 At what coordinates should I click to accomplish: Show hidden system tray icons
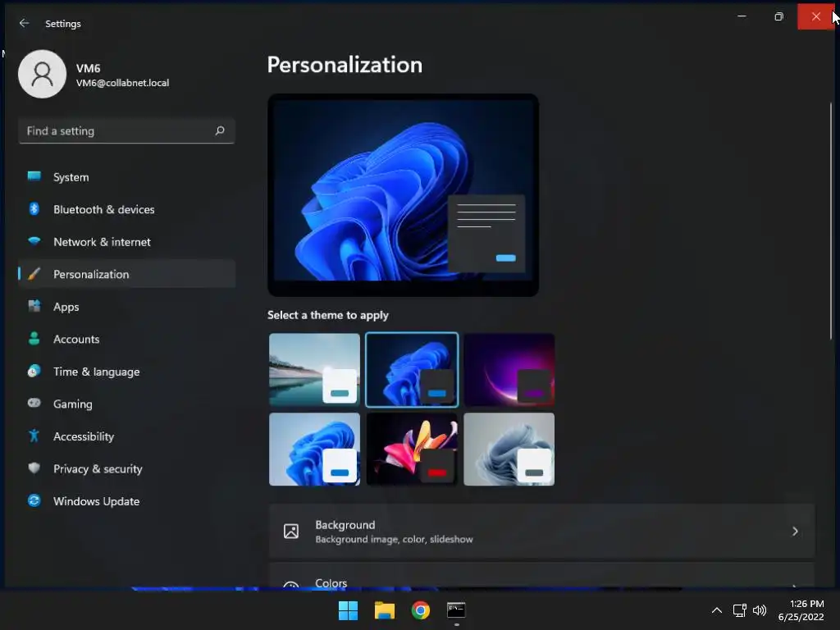point(717,610)
